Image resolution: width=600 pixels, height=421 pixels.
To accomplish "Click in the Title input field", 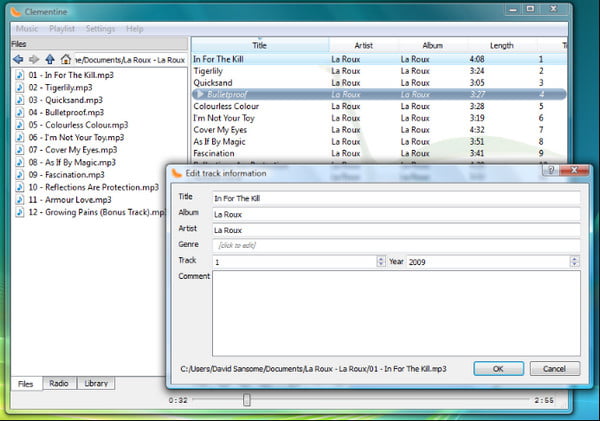I will pos(396,198).
